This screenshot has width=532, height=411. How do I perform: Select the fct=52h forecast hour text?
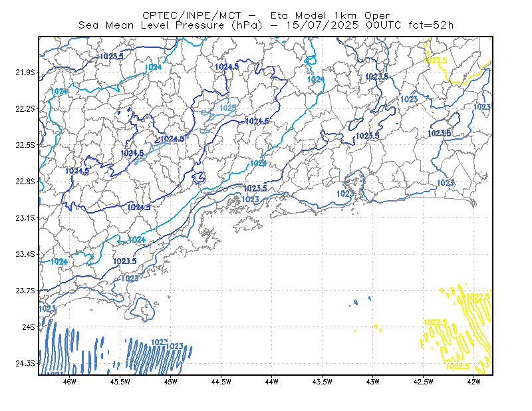click(x=431, y=25)
